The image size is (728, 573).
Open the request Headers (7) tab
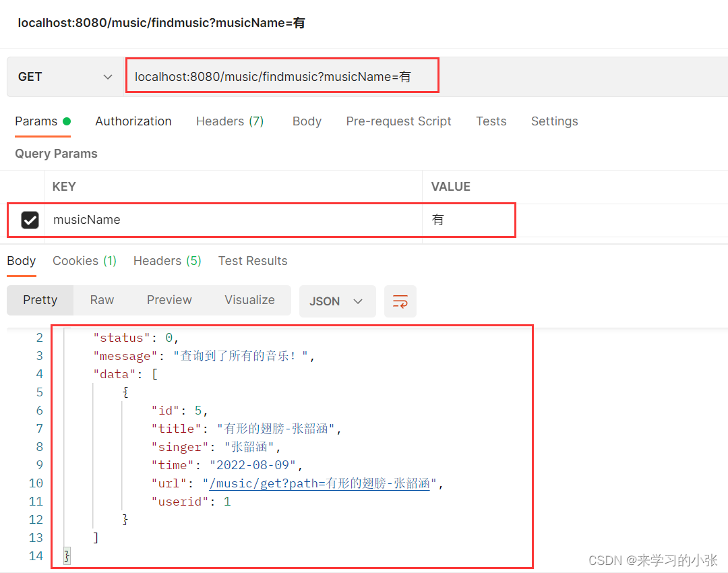pos(230,121)
